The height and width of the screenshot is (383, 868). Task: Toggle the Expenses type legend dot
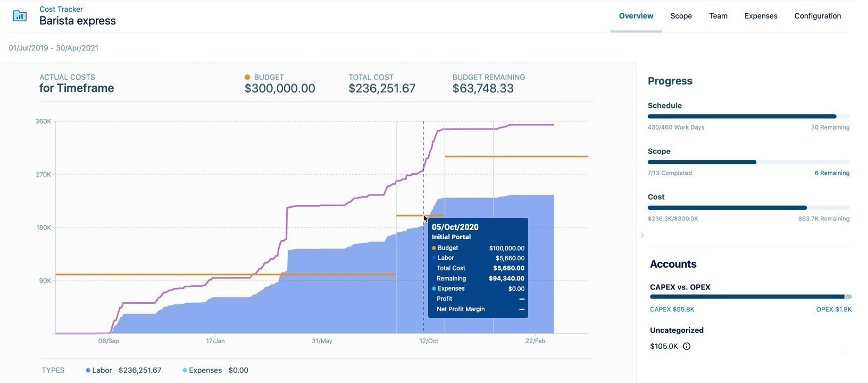(185, 370)
